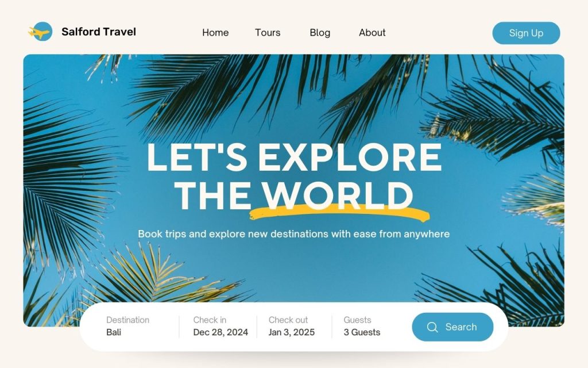This screenshot has width=588, height=368.
Task: Click the Search button
Action: pyautogui.click(x=452, y=327)
